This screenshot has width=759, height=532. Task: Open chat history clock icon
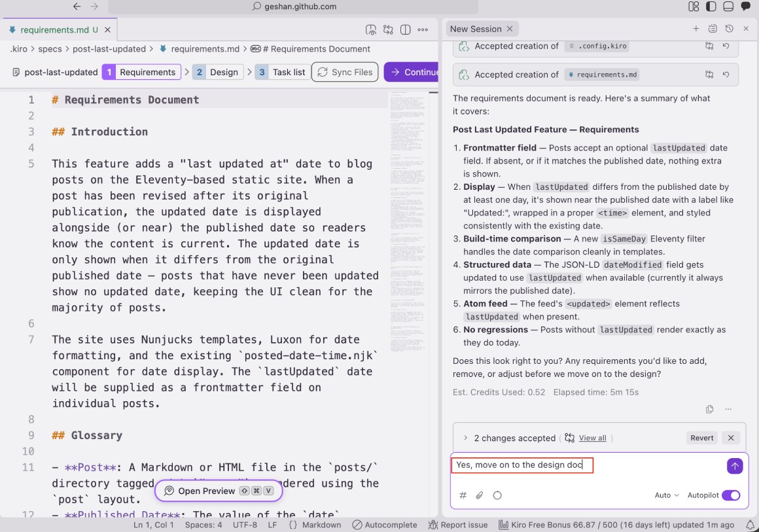click(x=729, y=29)
